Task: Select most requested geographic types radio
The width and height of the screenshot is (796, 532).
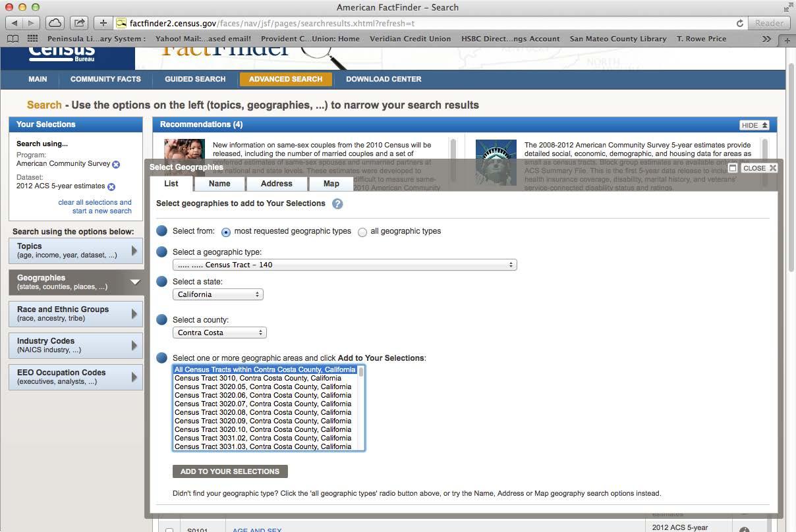Action: point(226,232)
